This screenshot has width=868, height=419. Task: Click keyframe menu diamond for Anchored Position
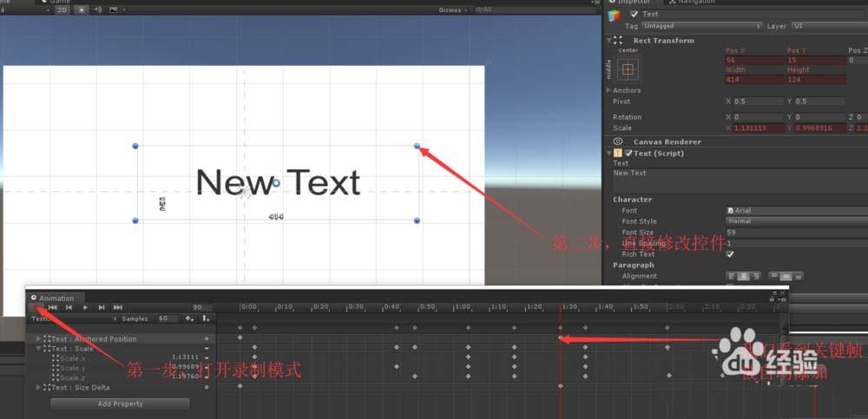(207, 338)
